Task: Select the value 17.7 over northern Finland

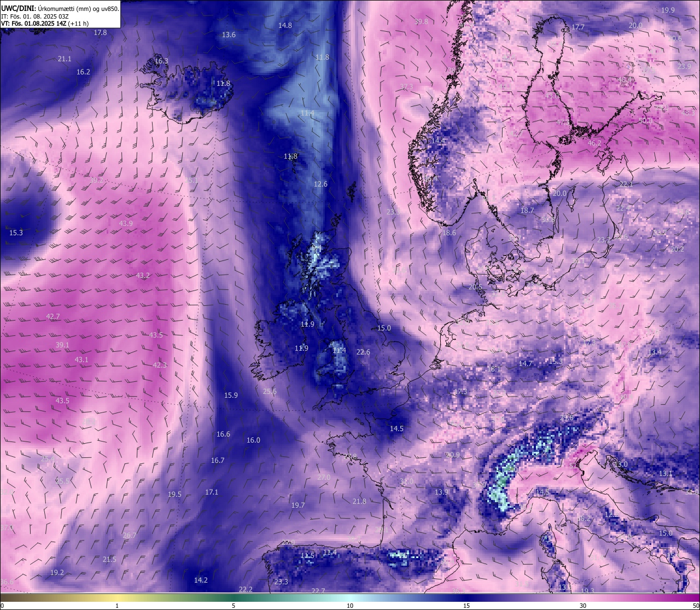Action: click(x=578, y=27)
